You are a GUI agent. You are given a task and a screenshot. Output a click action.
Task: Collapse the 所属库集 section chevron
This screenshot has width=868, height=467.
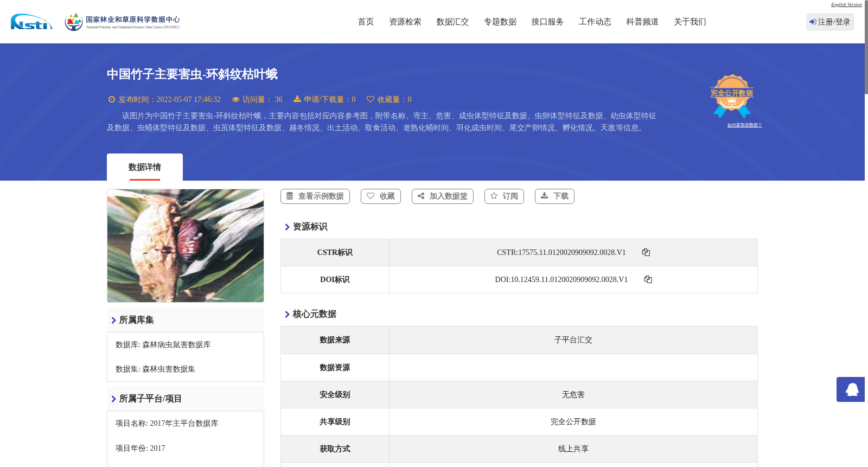(113, 321)
